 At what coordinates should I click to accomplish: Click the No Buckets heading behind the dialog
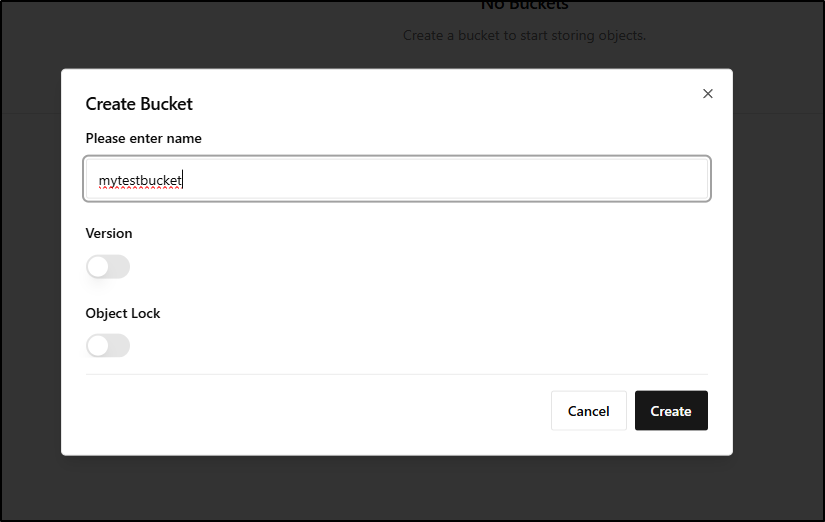(524, 6)
